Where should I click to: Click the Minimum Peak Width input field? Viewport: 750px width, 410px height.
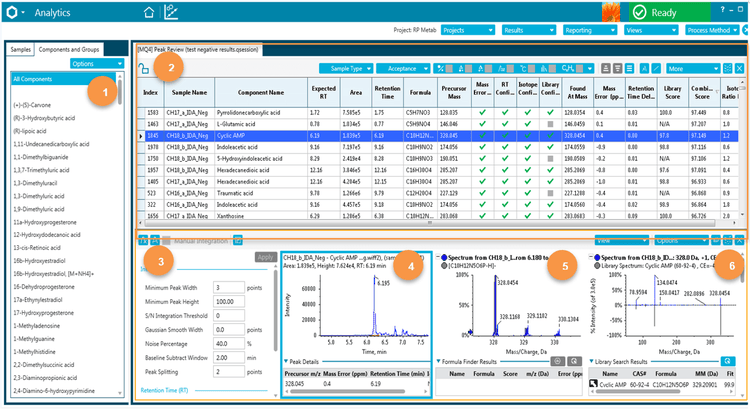click(x=231, y=287)
